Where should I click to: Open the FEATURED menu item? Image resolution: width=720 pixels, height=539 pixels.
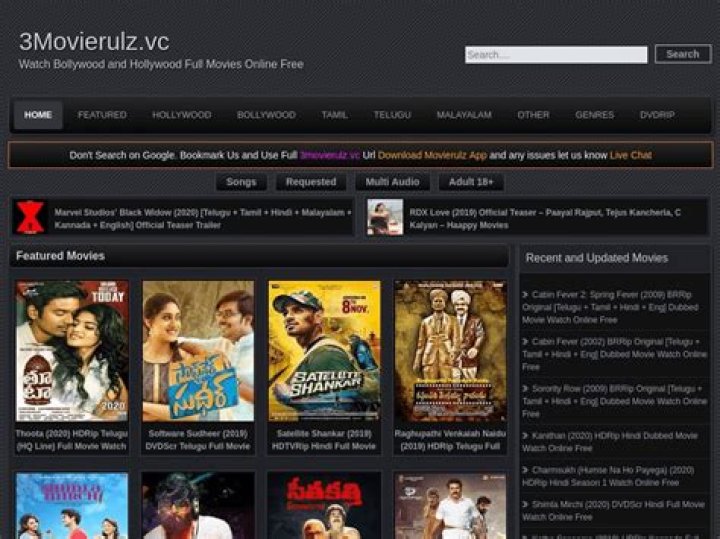tap(102, 115)
